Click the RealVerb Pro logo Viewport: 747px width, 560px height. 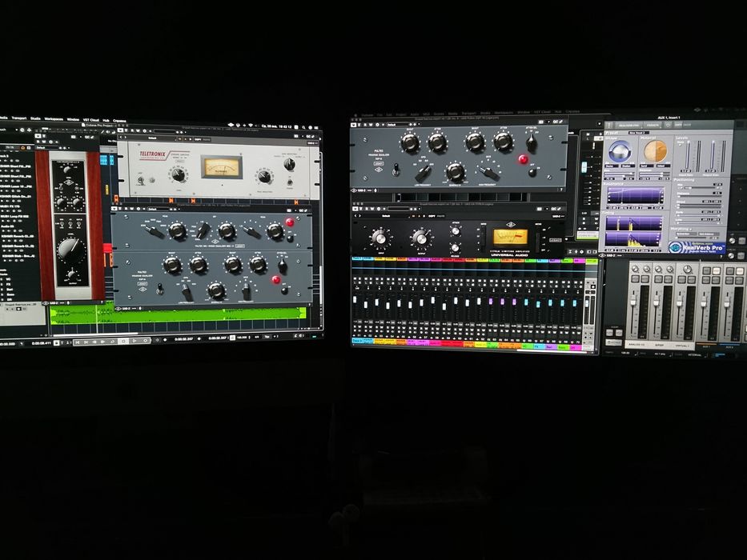[x=697, y=248]
